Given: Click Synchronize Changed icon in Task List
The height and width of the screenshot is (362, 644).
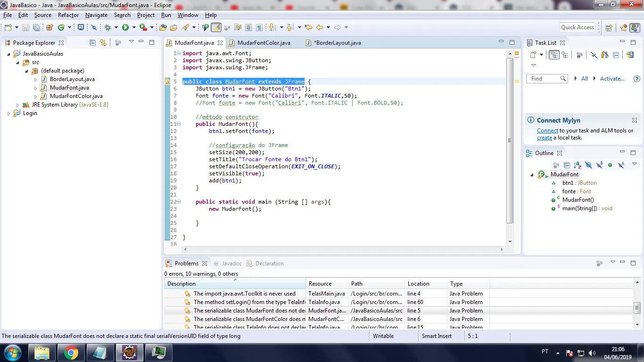Looking at the screenshot, I should [630, 55].
